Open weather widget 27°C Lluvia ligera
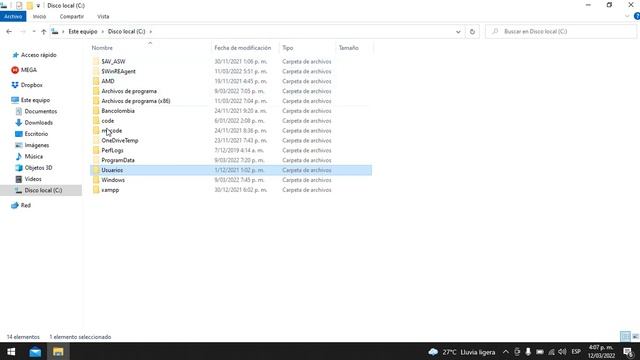Viewport: 640px width, 360px height. [x=462, y=352]
